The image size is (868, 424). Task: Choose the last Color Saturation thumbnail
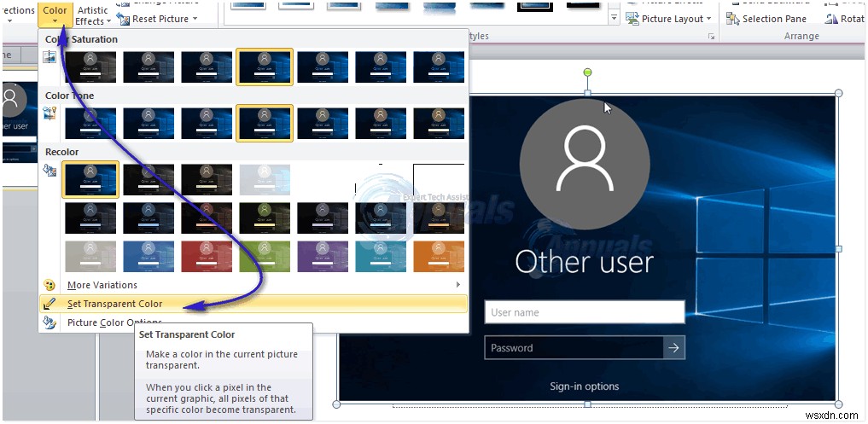pyautogui.click(x=439, y=67)
